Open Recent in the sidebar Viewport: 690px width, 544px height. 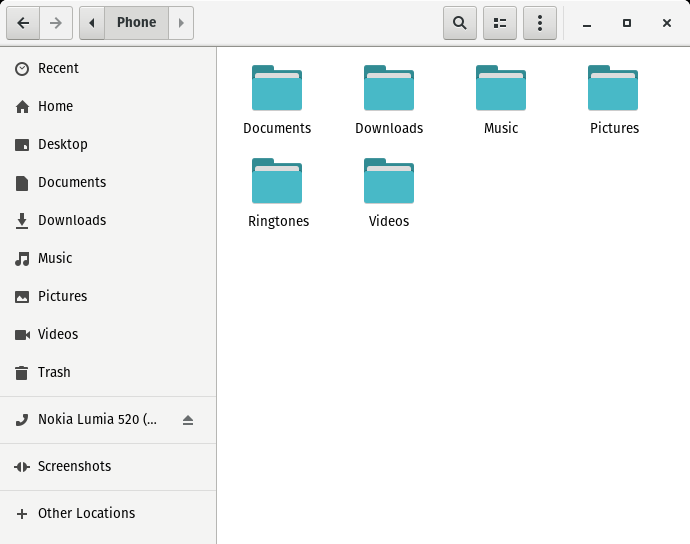tap(58, 68)
